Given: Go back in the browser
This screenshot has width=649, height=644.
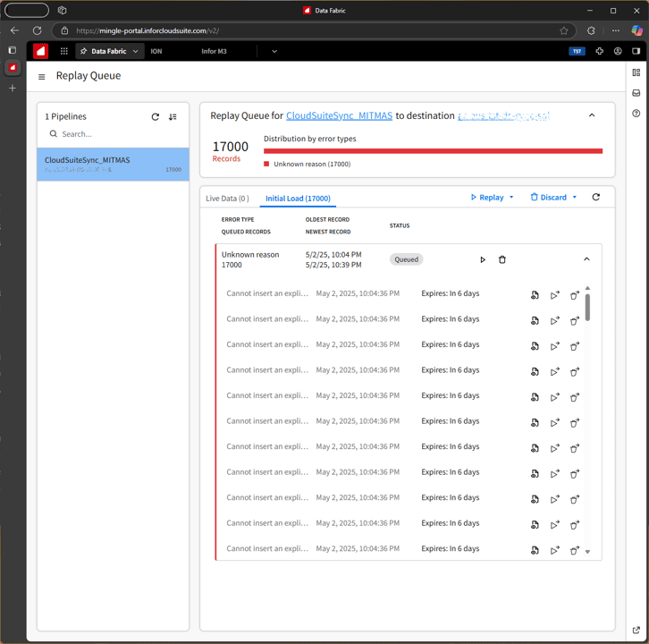Looking at the screenshot, I should click(15, 30).
